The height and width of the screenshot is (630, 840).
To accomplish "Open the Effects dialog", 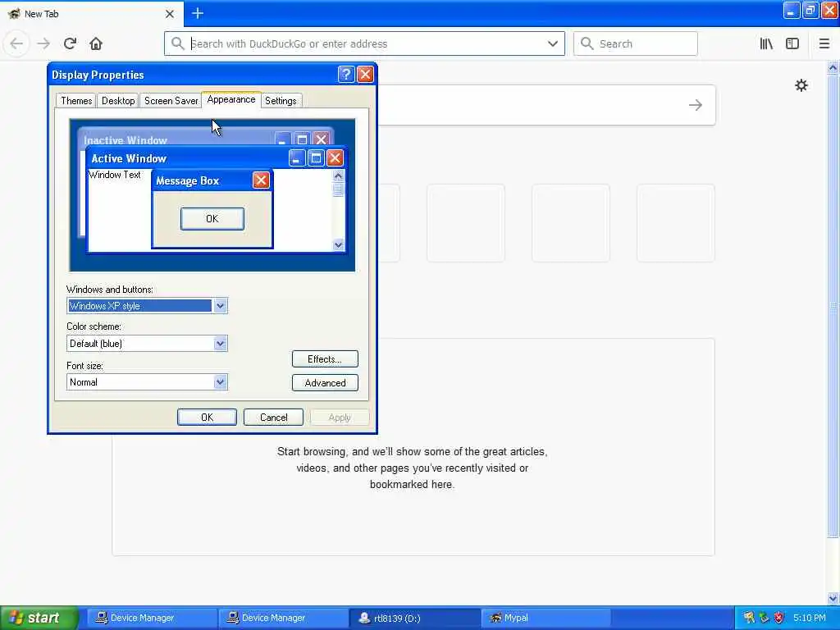I will (325, 359).
